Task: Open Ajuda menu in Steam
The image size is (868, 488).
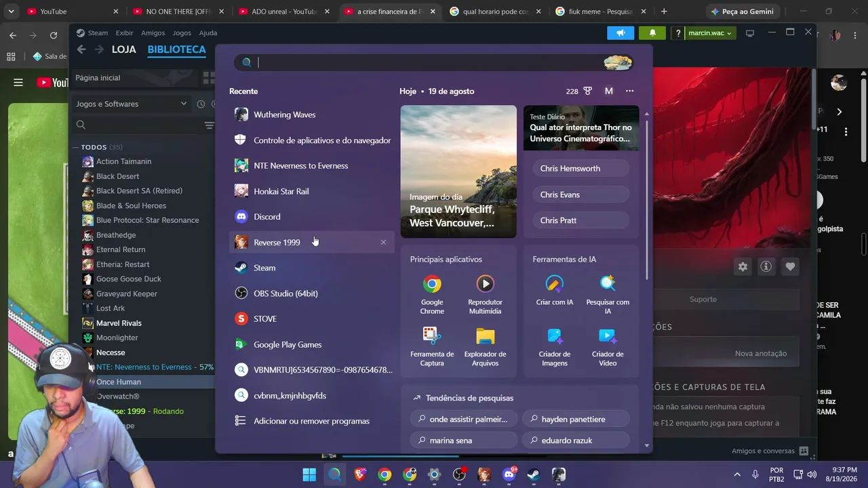Action: tap(208, 33)
